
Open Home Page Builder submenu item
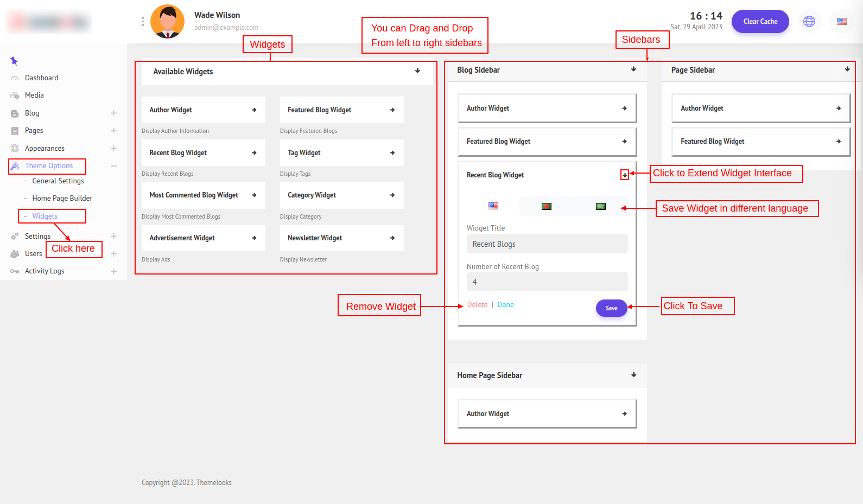tap(62, 199)
